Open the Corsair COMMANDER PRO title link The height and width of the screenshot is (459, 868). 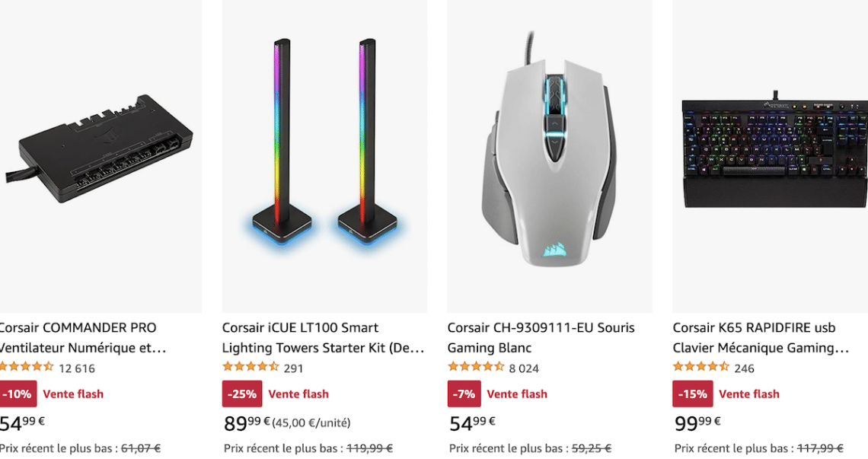(x=80, y=338)
